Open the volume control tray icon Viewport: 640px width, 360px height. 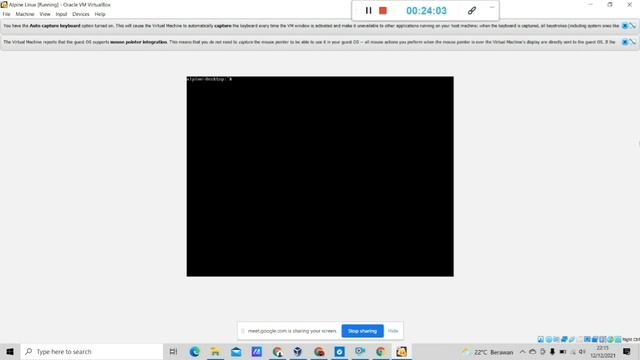(x=582, y=351)
